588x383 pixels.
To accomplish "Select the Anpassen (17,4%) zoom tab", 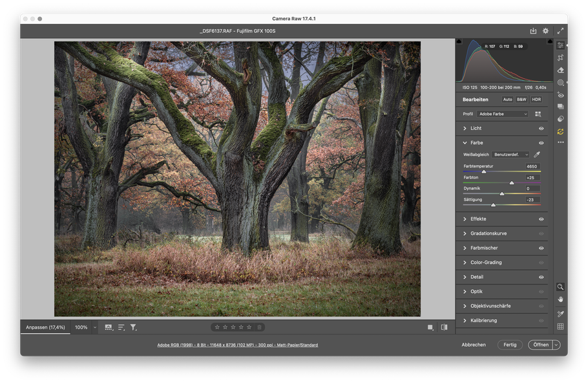I will pyautogui.click(x=45, y=327).
